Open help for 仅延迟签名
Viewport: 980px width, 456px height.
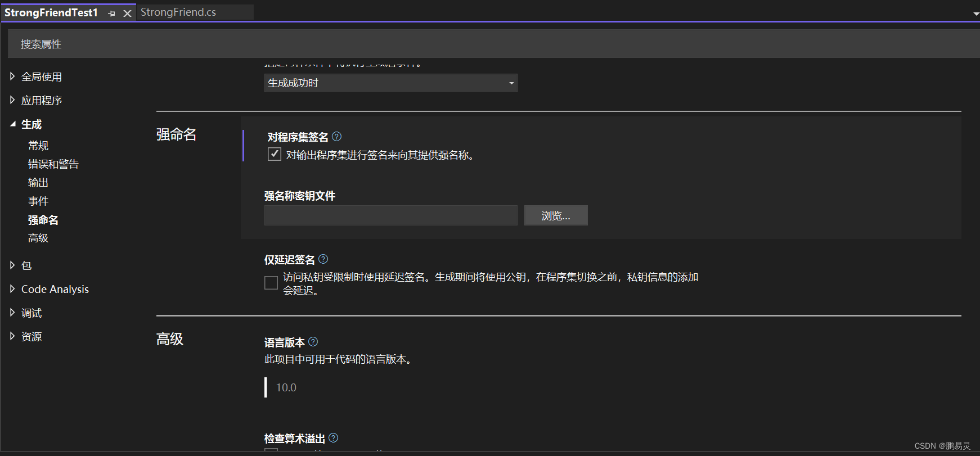tap(323, 259)
